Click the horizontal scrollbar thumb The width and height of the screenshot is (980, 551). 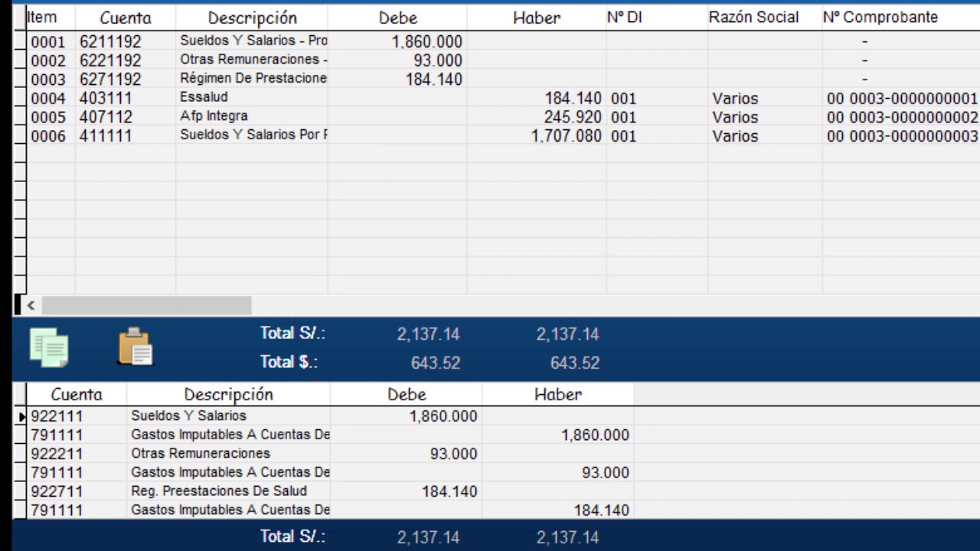pos(145,305)
